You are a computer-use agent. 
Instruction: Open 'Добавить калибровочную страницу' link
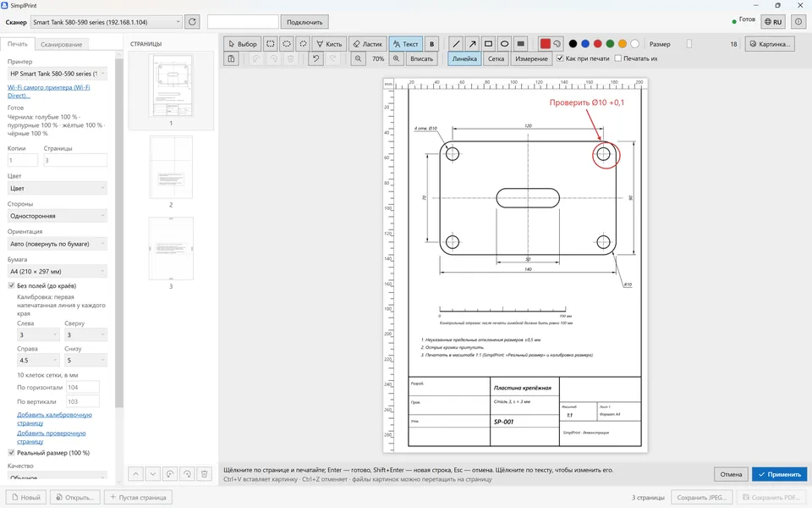54,419
